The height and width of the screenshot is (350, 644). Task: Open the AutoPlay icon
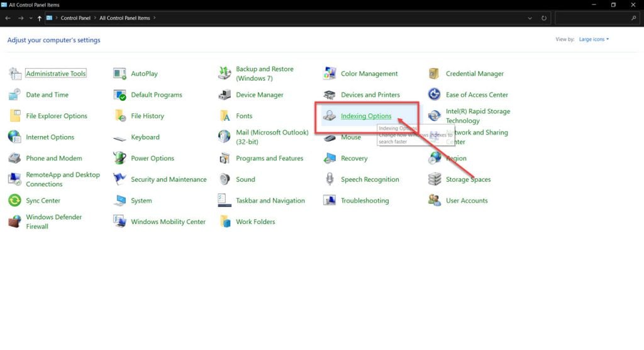[x=119, y=74]
